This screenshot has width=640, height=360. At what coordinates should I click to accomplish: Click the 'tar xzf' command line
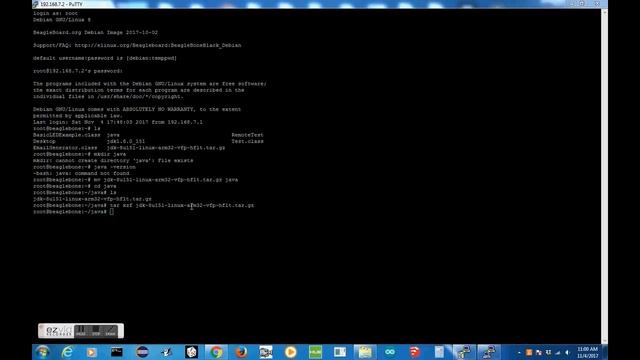pyautogui.click(x=143, y=205)
